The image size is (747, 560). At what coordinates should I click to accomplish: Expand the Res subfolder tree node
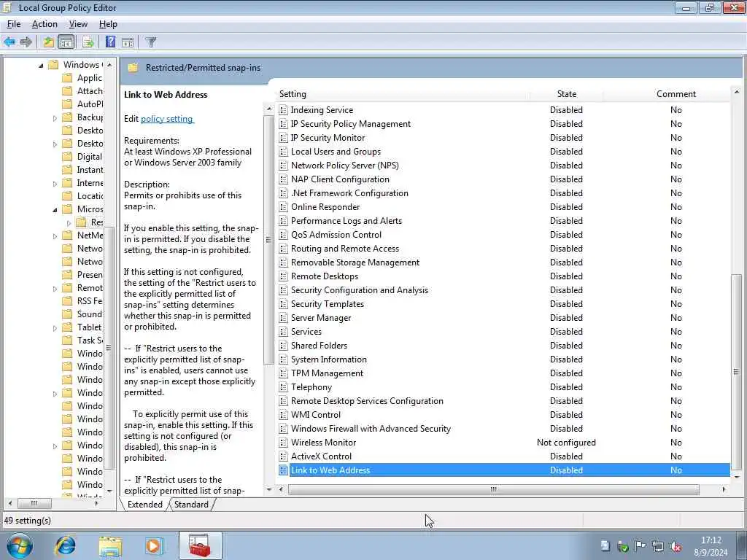point(69,223)
